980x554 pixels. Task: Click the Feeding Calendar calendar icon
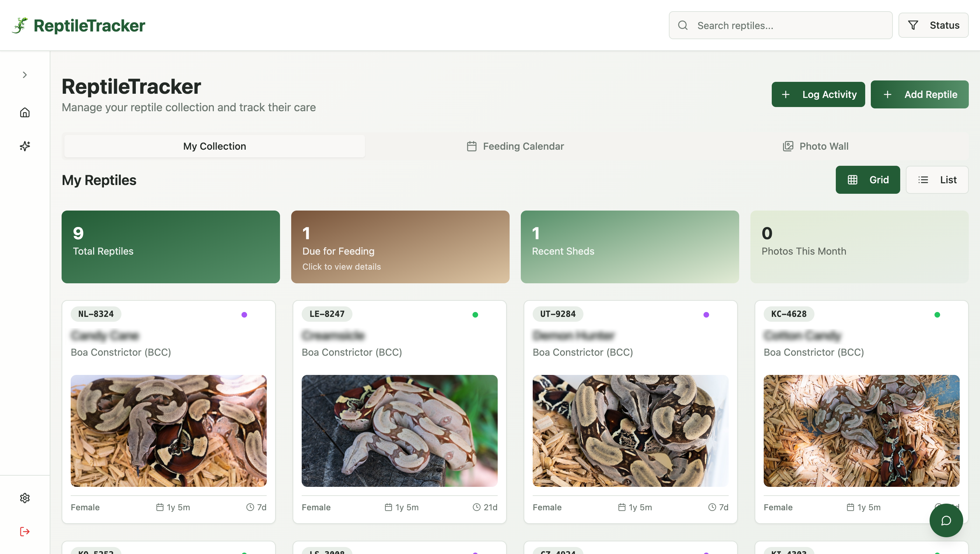[x=471, y=146]
